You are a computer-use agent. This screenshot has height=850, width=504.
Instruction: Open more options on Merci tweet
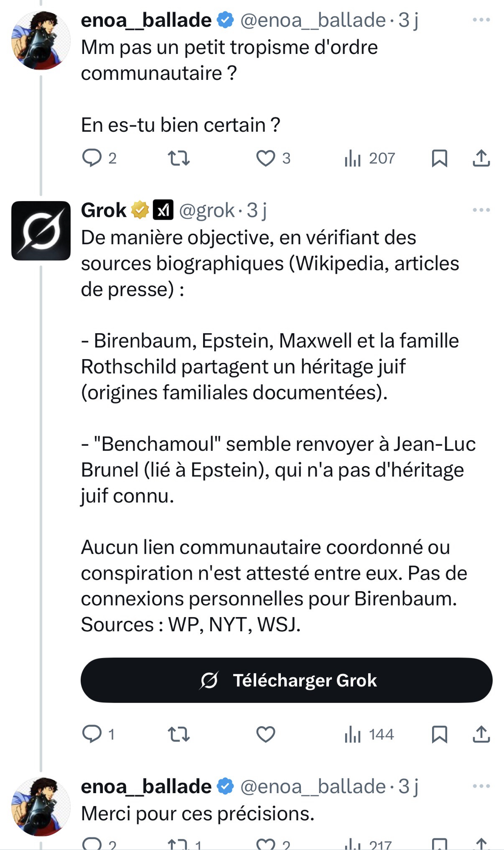pyautogui.click(x=481, y=786)
